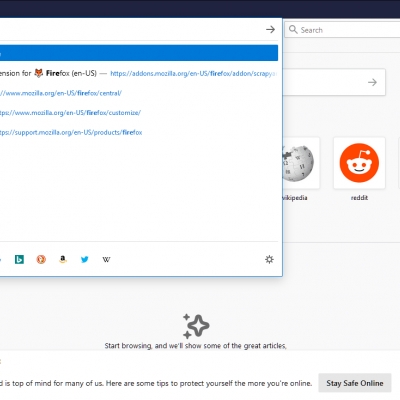Click the reddit label text

point(359,198)
